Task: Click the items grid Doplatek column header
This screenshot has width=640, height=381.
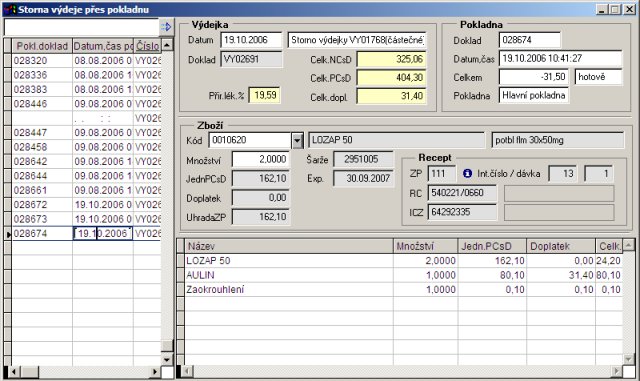Action: (x=561, y=246)
